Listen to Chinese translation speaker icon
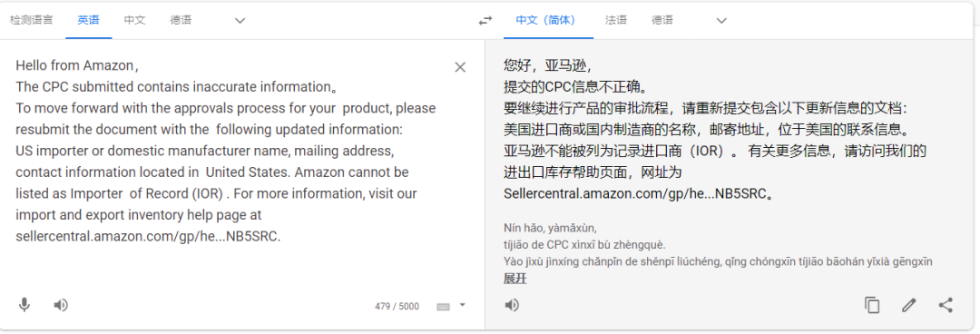 512,305
